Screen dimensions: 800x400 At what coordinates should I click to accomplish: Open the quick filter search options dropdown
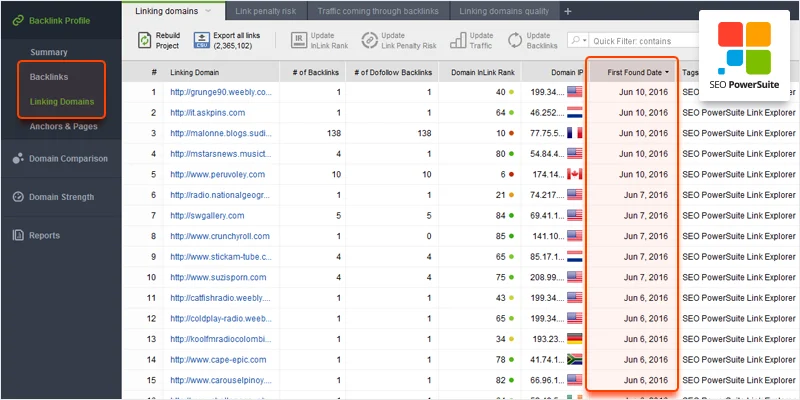coord(579,40)
